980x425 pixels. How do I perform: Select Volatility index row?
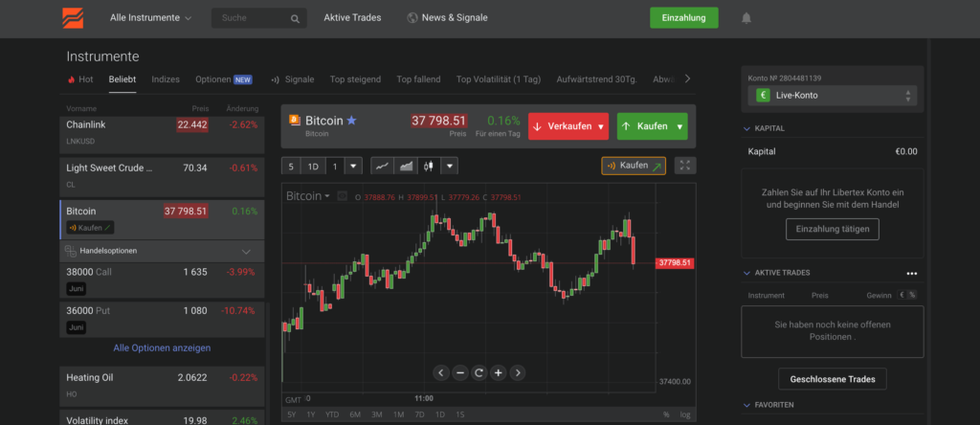pos(162,417)
